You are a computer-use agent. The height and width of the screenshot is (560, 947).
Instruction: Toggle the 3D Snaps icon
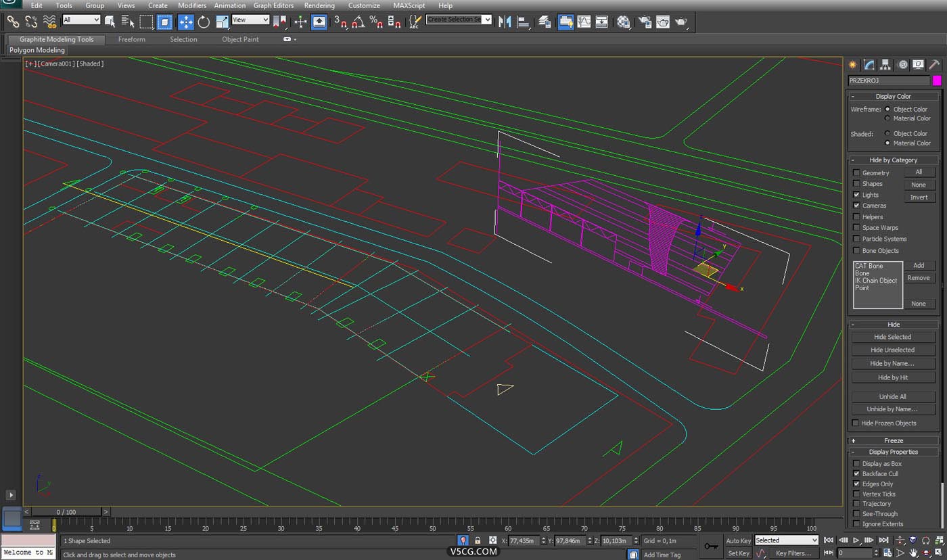(340, 22)
